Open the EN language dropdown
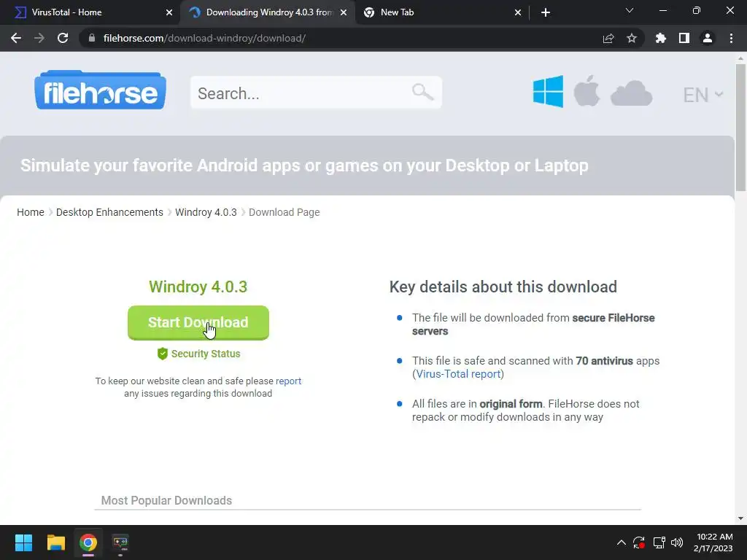Screen dimensions: 747x560 point(703,95)
